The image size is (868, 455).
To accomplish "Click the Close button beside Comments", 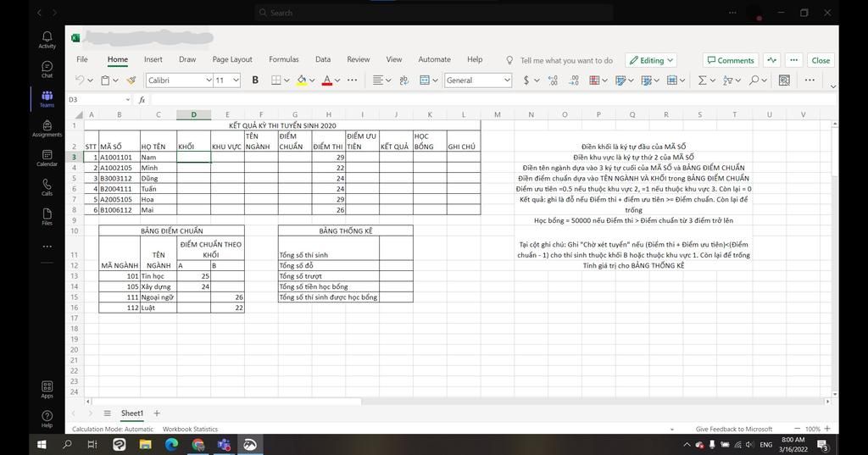I will pyautogui.click(x=821, y=60).
